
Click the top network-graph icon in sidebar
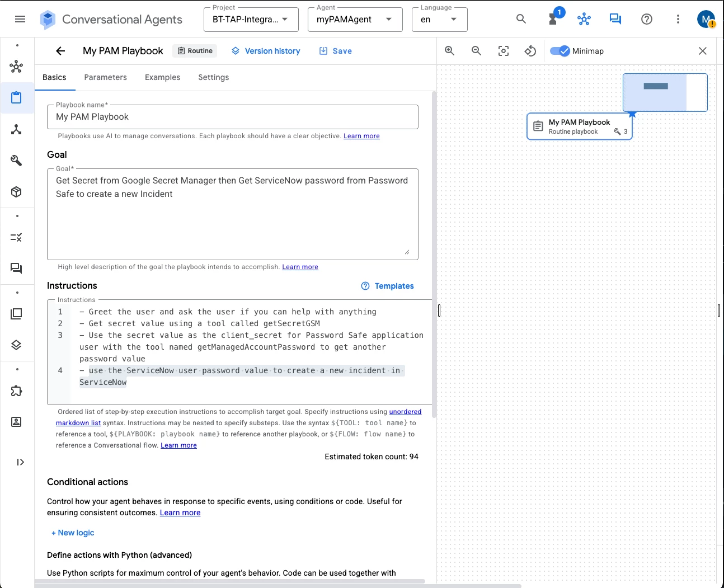pyautogui.click(x=17, y=67)
